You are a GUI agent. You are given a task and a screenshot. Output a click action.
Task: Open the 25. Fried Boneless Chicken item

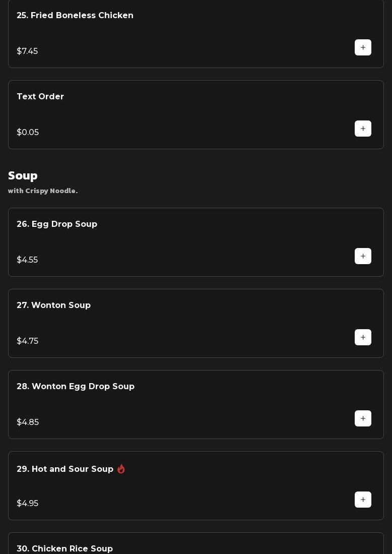point(75,16)
